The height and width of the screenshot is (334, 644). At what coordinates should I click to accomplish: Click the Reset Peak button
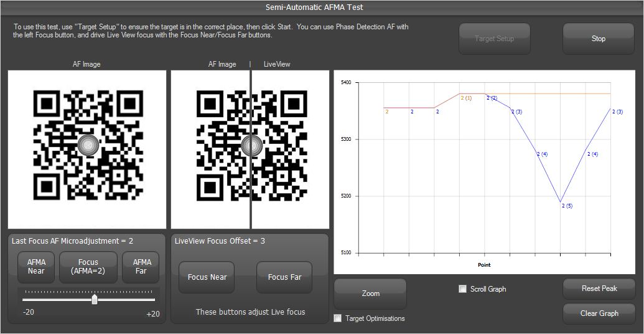(x=599, y=289)
